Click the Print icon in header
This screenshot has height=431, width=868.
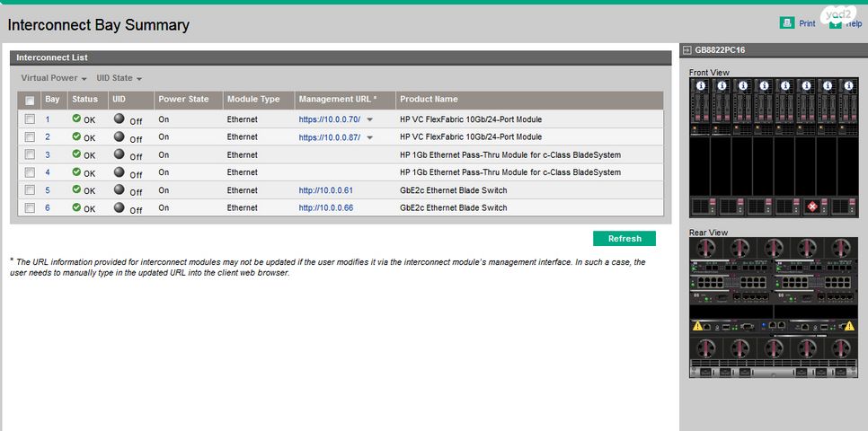click(787, 22)
